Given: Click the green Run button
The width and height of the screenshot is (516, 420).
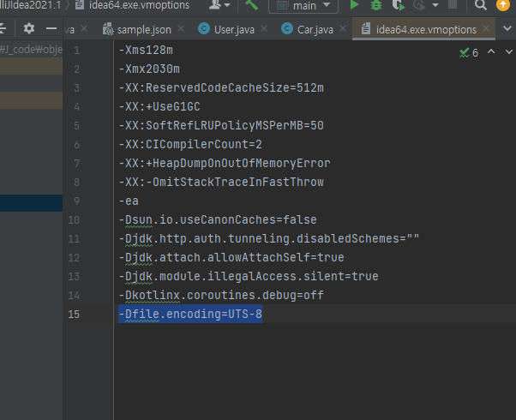Looking at the screenshot, I should (x=354, y=5).
